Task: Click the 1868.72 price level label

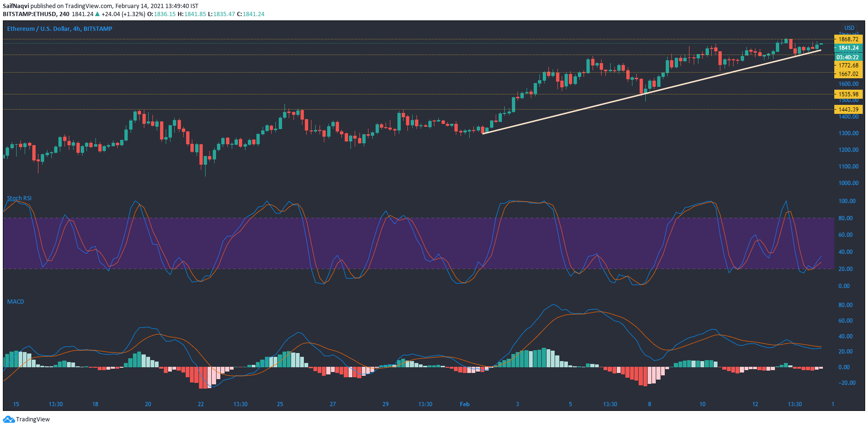Action: pyautogui.click(x=848, y=39)
